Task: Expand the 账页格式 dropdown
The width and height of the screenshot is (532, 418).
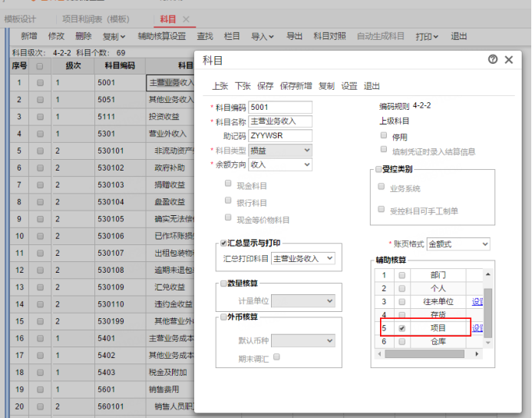Action: pos(458,244)
